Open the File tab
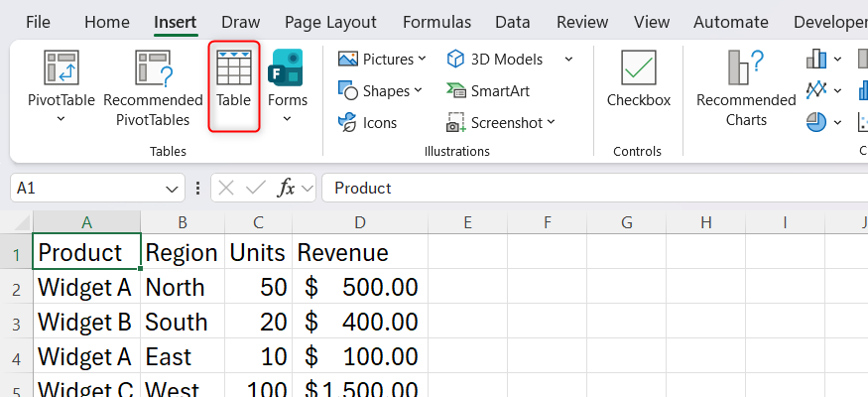This screenshot has width=868, height=397. coord(38,22)
